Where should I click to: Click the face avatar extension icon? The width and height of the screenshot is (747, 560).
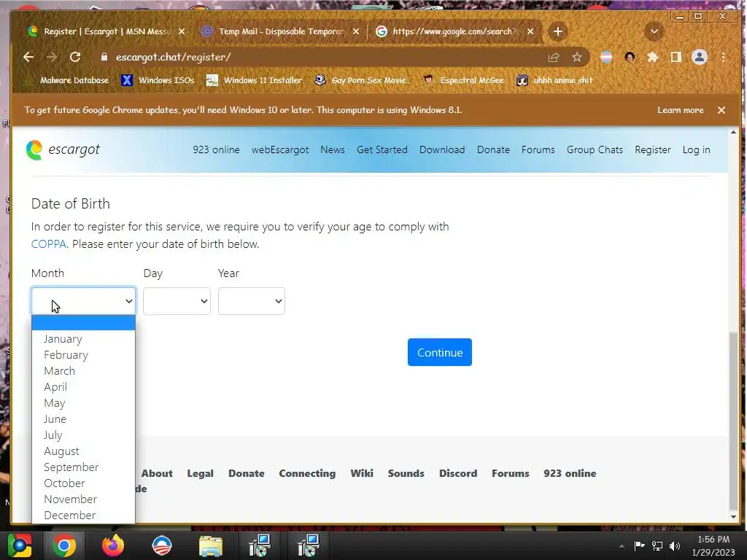click(x=630, y=58)
